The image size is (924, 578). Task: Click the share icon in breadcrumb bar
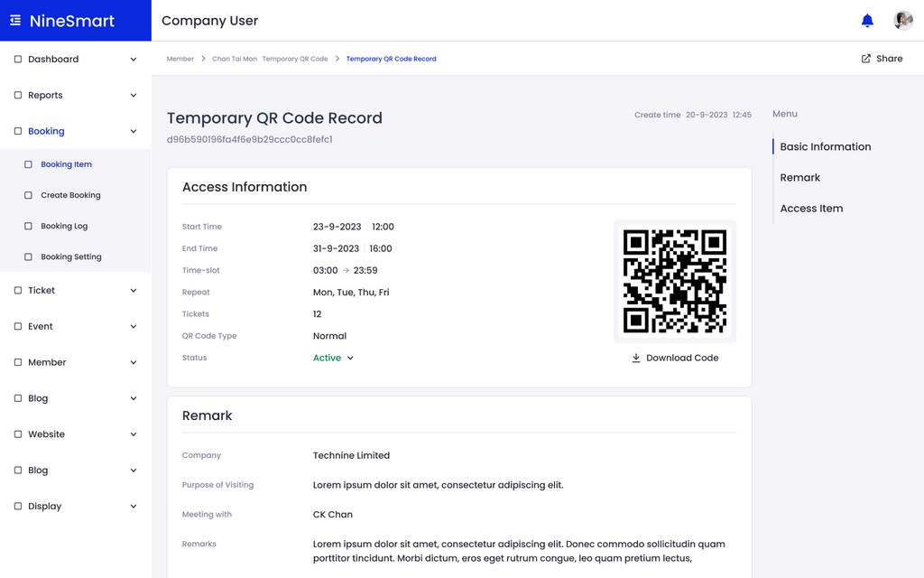pos(866,59)
